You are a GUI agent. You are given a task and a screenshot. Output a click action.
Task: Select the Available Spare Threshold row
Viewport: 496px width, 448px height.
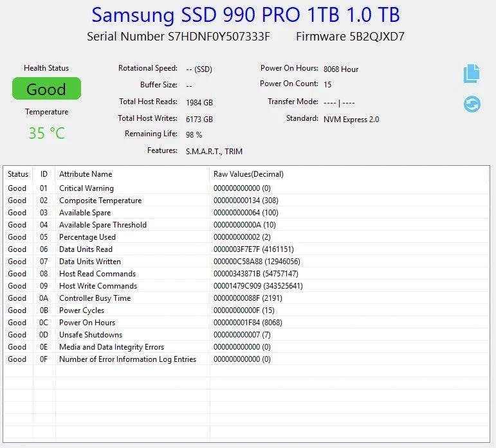(x=246, y=224)
